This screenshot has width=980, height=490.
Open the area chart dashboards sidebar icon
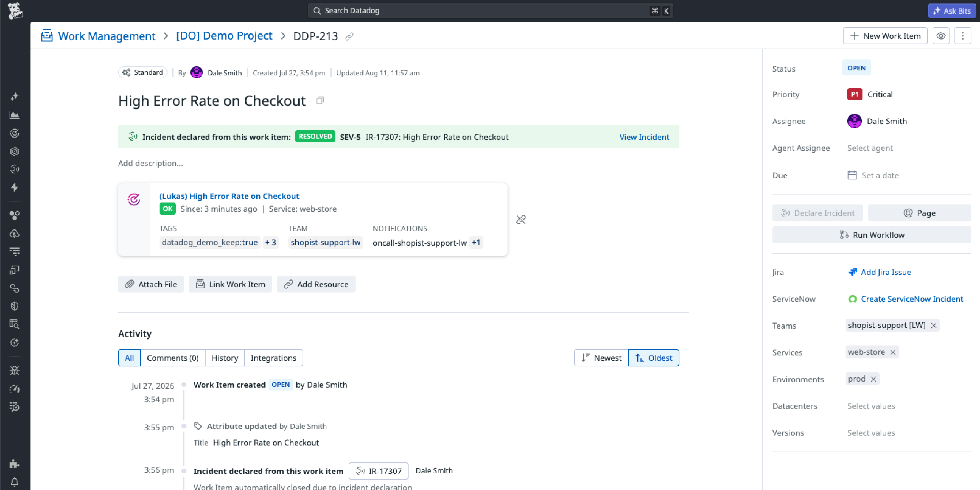[x=14, y=115]
